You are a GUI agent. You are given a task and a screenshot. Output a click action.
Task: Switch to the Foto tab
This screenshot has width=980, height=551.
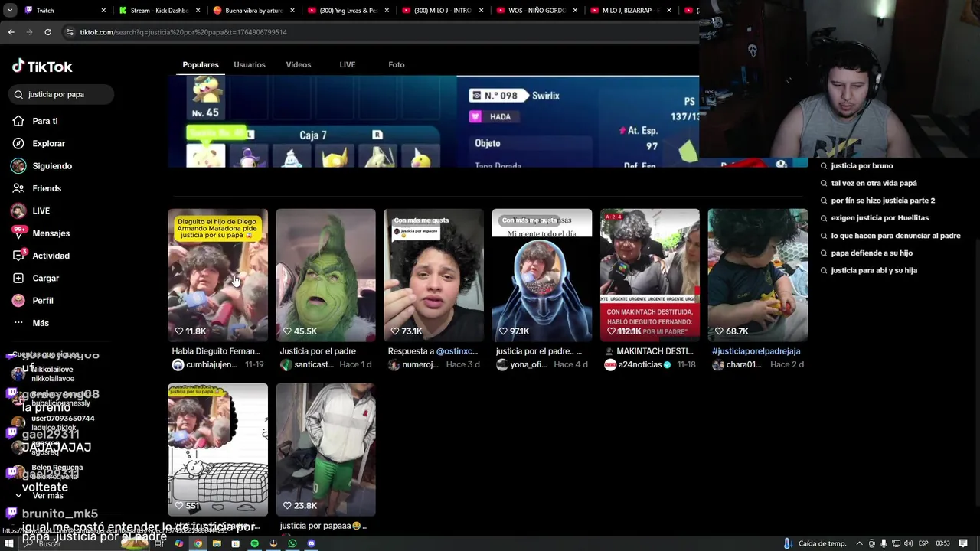pos(397,64)
